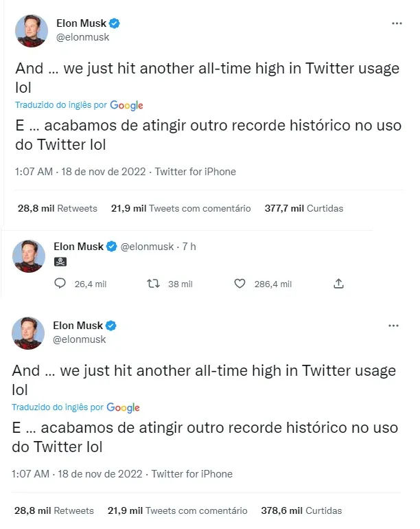The height and width of the screenshot is (529, 420).
Task: Click the share icon on the pirate flag tweet
Action: [338, 284]
